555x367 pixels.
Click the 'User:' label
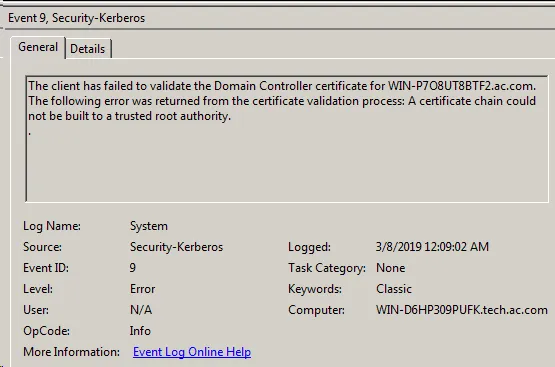click(x=36, y=310)
